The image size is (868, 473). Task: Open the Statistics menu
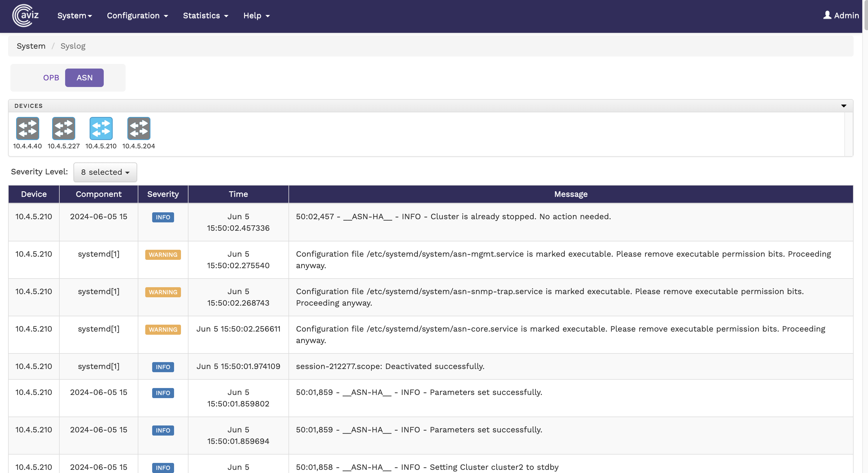pos(205,16)
